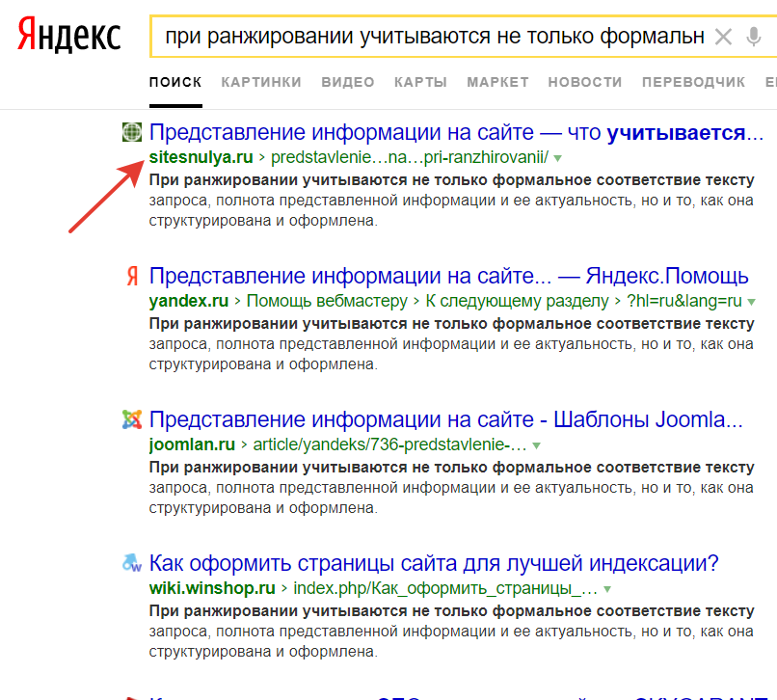This screenshot has height=700, width=777.
Task: Open the Карты tab
Action: (x=420, y=82)
